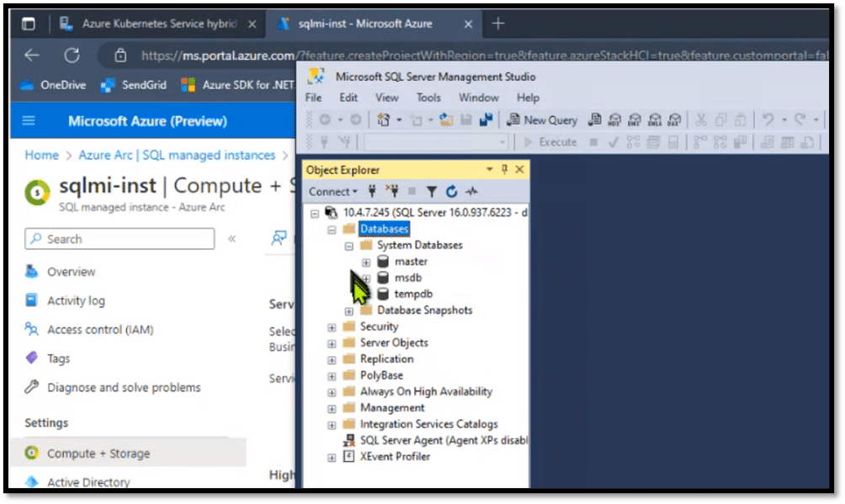The height and width of the screenshot is (504, 845).
Task: Open the View menu in SSMS
Action: click(x=387, y=98)
